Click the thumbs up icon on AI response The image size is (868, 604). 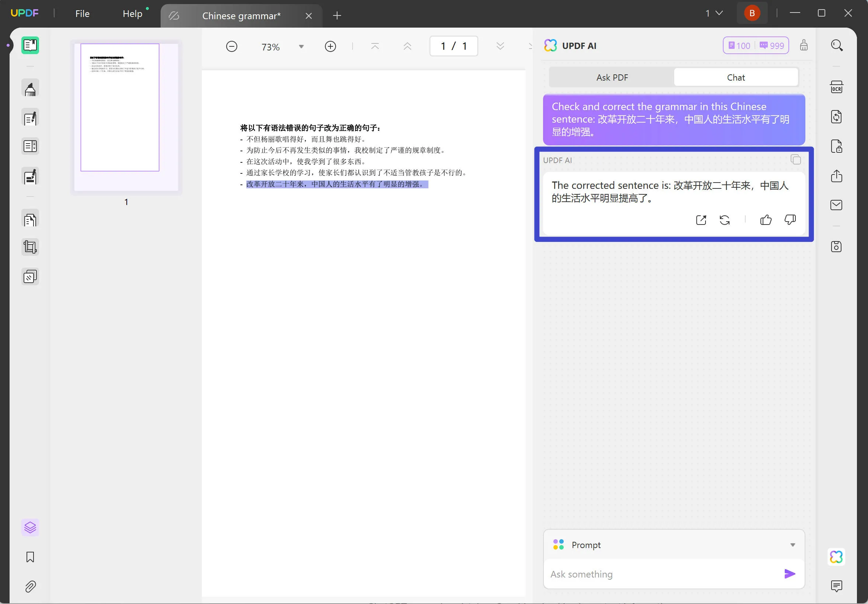click(x=766, y=220)
